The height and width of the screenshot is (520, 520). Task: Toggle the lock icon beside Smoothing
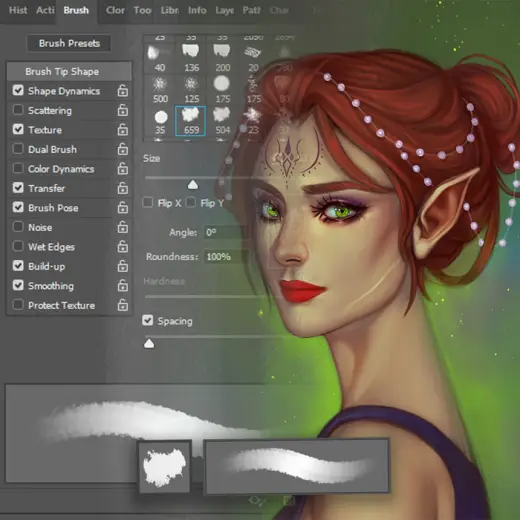pyautogui.click(x=123, y=285)
